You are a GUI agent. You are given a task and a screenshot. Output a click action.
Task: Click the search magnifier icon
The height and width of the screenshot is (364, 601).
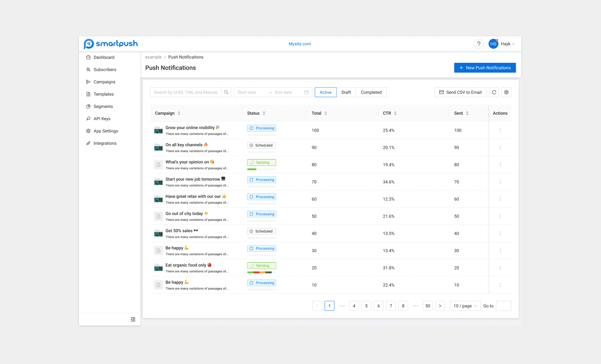click(x=226, y=92)
